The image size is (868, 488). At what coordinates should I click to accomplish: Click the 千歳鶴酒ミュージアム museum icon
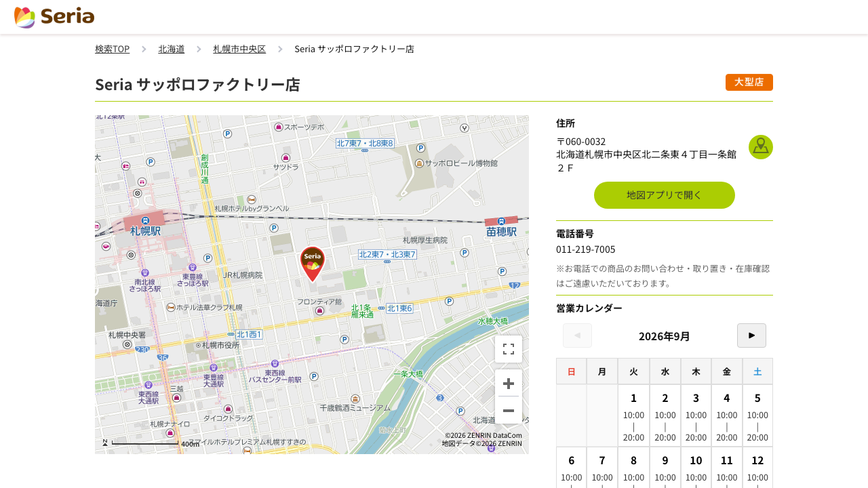coord(355,399)
